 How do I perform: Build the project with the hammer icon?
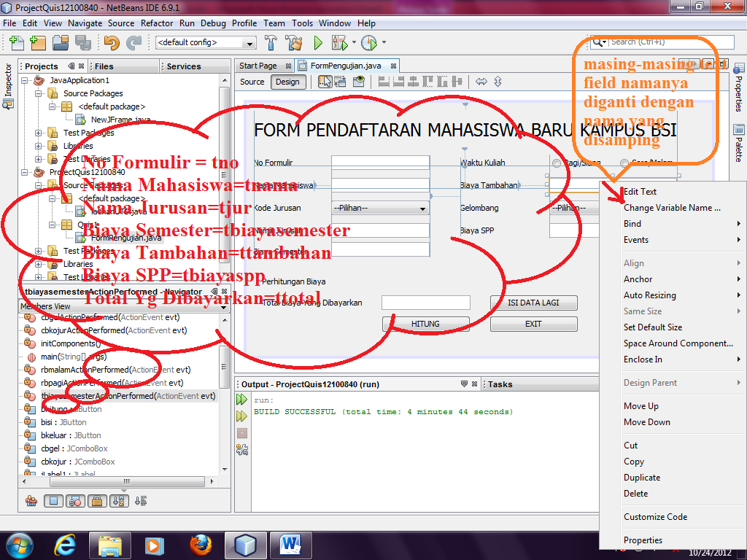point(271,42)
